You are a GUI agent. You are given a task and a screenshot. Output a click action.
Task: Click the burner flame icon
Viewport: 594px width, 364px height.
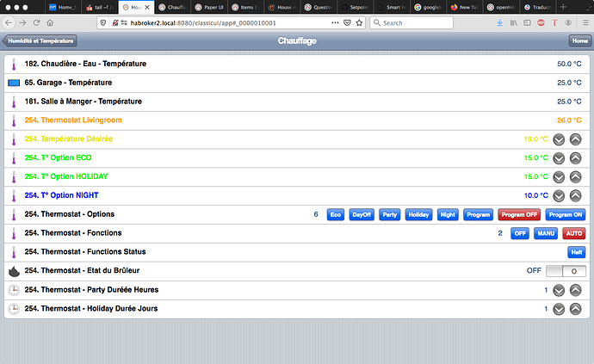tap(14, 271)
